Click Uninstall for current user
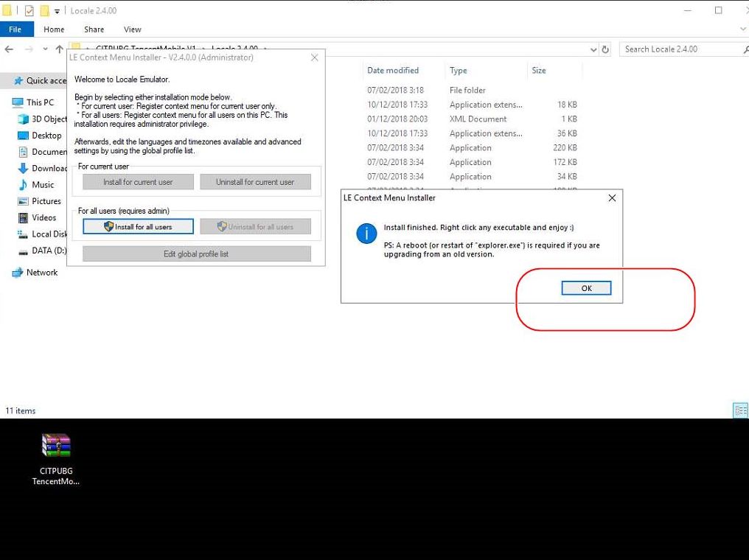The height and width of the screenshot is (560, 749). [x=255, y=181]
